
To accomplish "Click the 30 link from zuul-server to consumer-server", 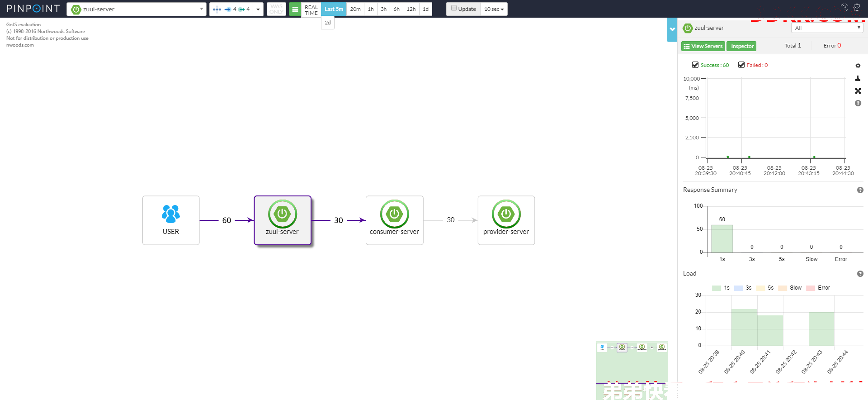I will coord(339,220).
